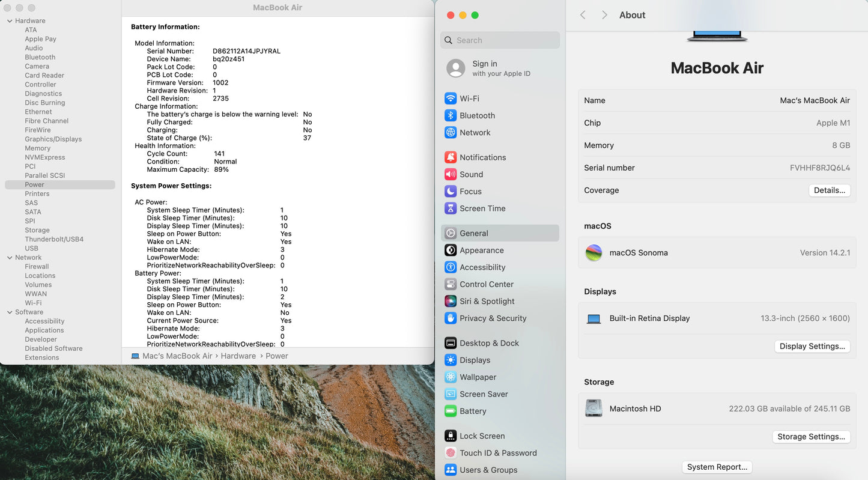Collapse the Network tree section

(x=10, y=258)
